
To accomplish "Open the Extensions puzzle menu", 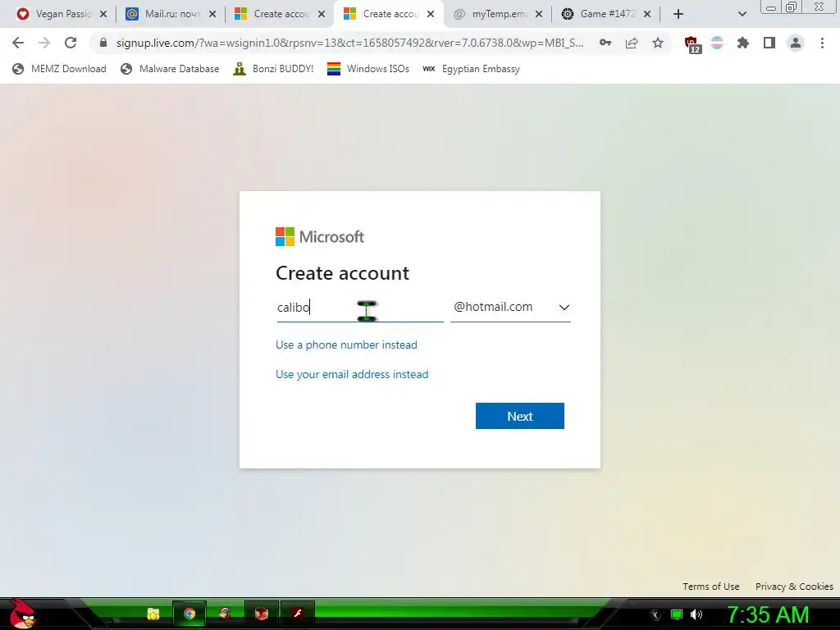I will [743, 43].
